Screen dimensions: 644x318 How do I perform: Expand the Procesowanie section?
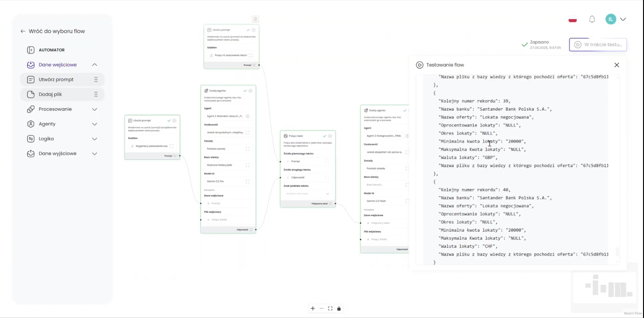pos(95,109)
